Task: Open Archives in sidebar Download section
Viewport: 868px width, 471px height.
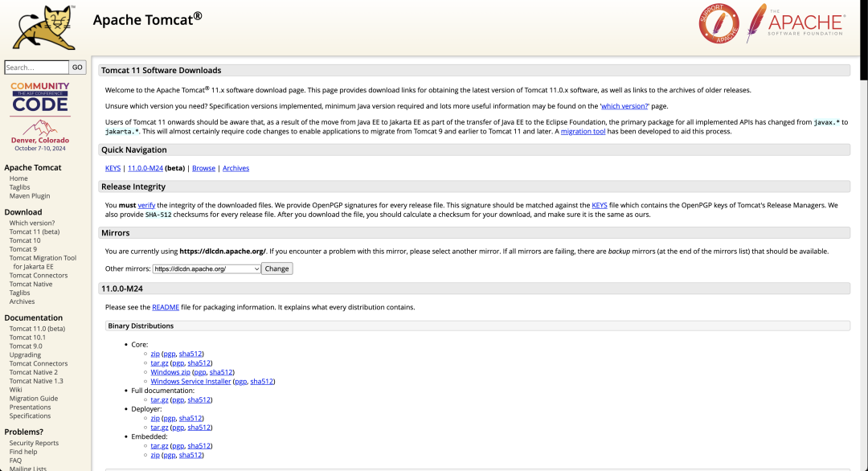Action: coord(23,301)
